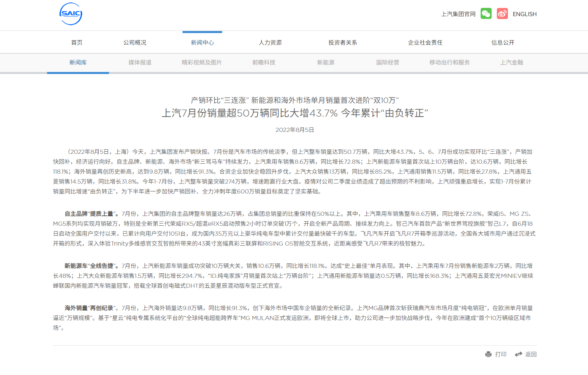Open the WeChat icon
This screenshot has width=588, height=375.
(486, 14)
